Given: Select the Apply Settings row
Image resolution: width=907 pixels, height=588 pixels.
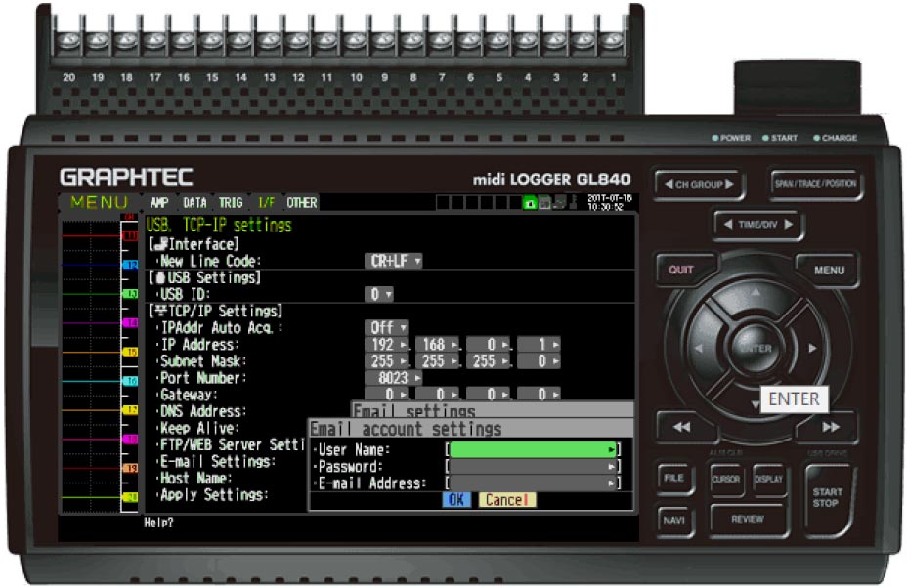Looking at the screenshot, I should point(213,495).
